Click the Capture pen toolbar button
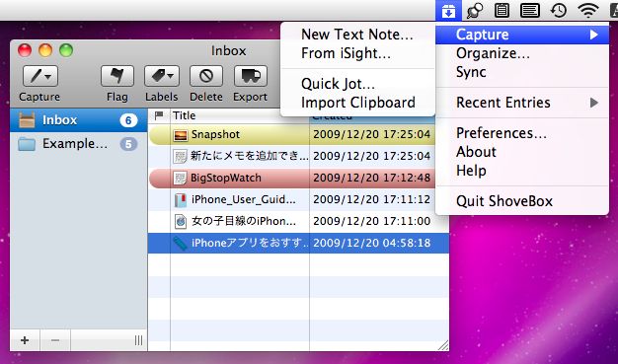Viewport: 618px width, 364px height. [40, 76]
